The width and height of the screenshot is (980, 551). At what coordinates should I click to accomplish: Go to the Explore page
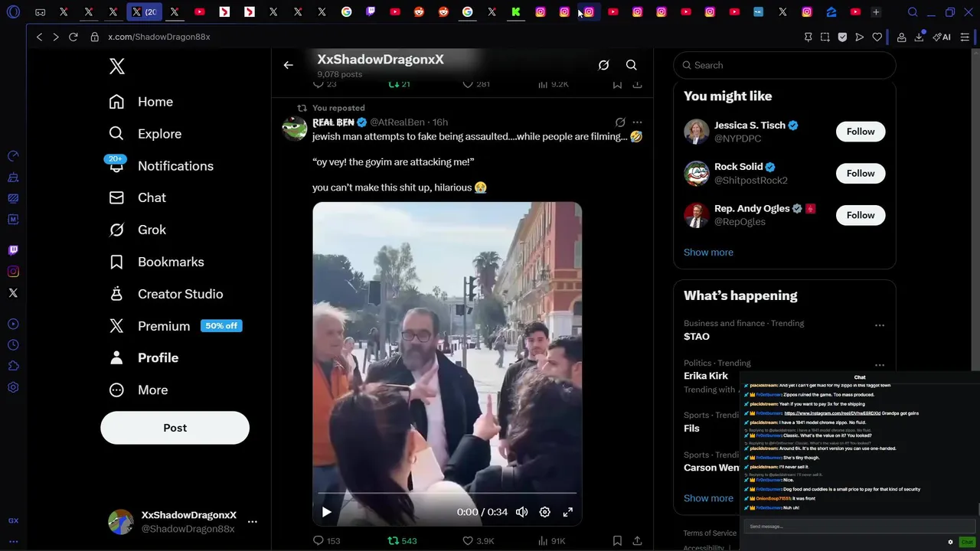pos(145,134)
